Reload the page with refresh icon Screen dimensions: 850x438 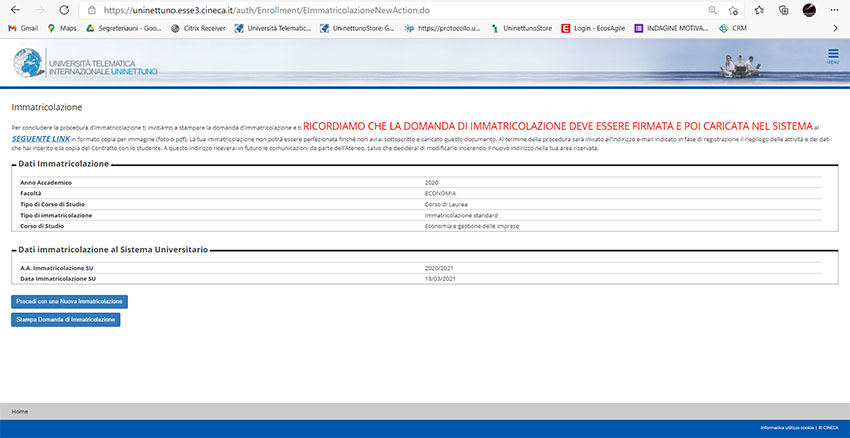pos(64,10)
